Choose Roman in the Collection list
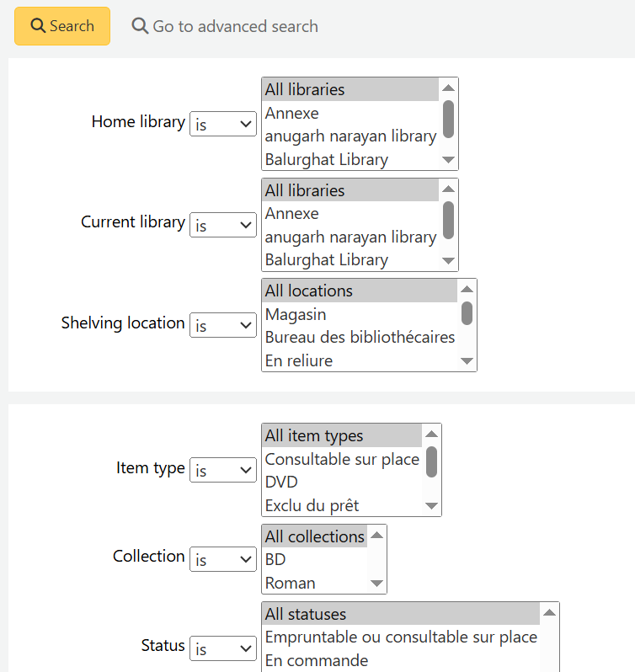This screenshot has height=672, width=635. tap(290, 583)
